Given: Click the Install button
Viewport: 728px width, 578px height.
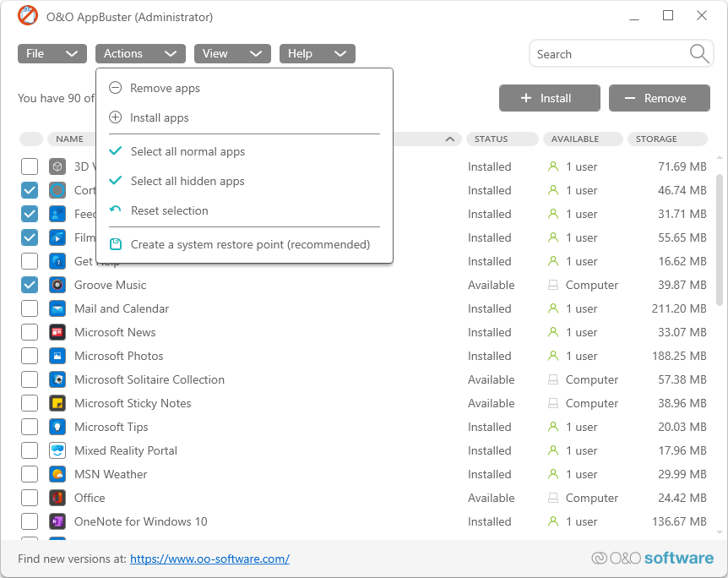Looking at the screenshot, I should click(x=550, y=98).
